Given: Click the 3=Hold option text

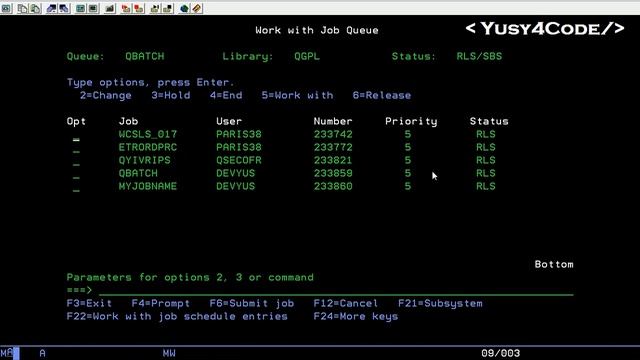Looking at the screenshot, I should point(171,96).
